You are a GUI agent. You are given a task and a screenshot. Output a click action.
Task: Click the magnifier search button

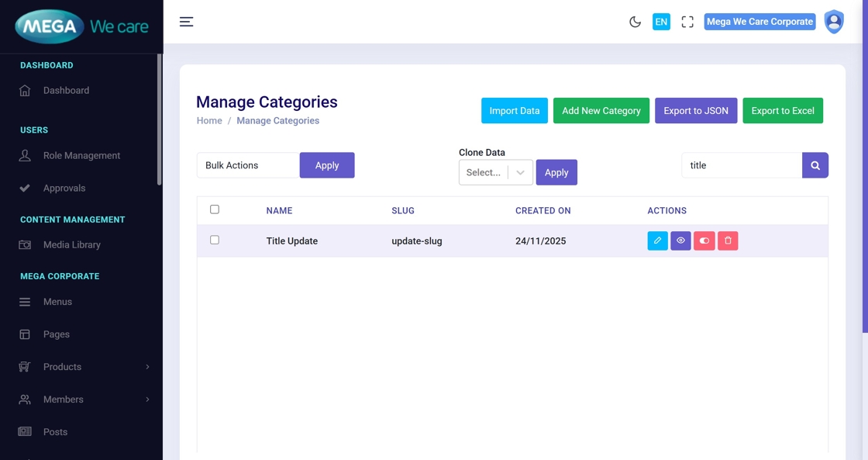815,165
